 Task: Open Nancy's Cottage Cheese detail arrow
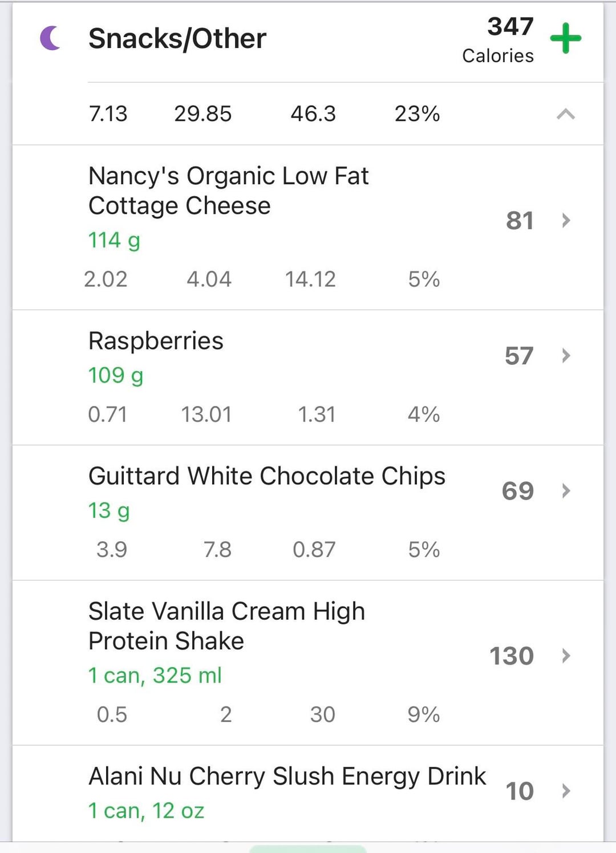tap(566, 221)
